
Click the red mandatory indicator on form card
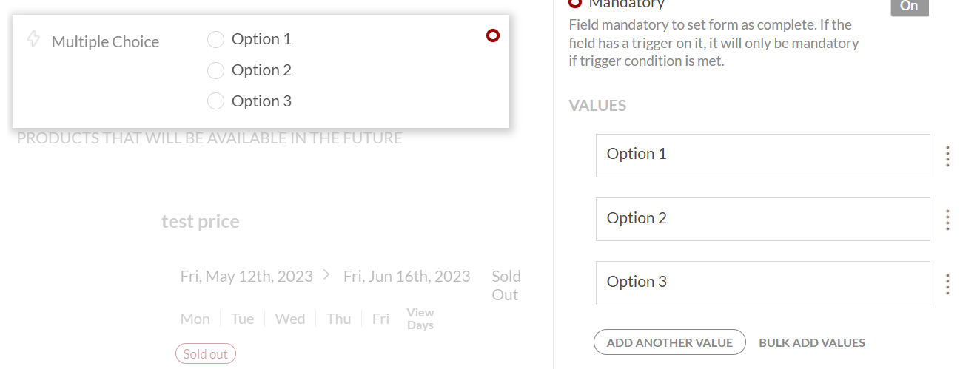493,35
